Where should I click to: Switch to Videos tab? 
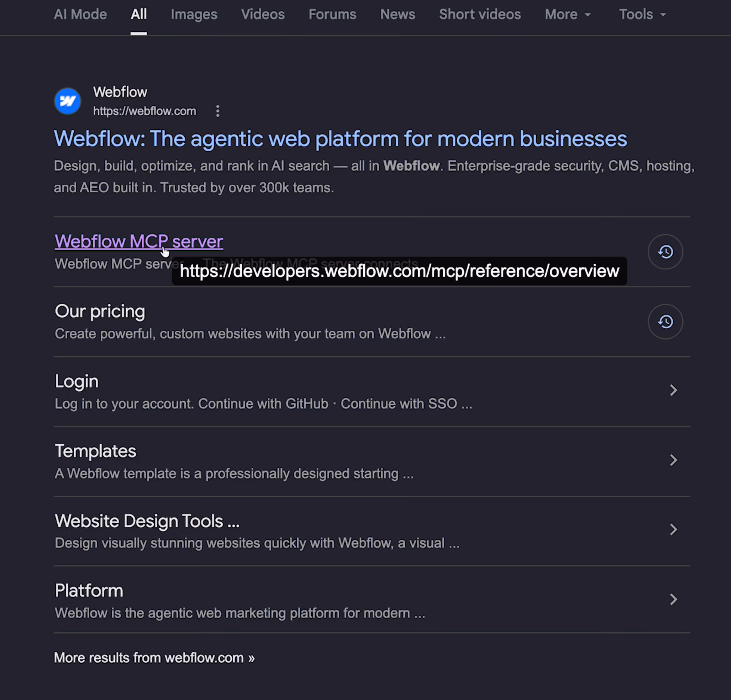click(x=263, y=14)
